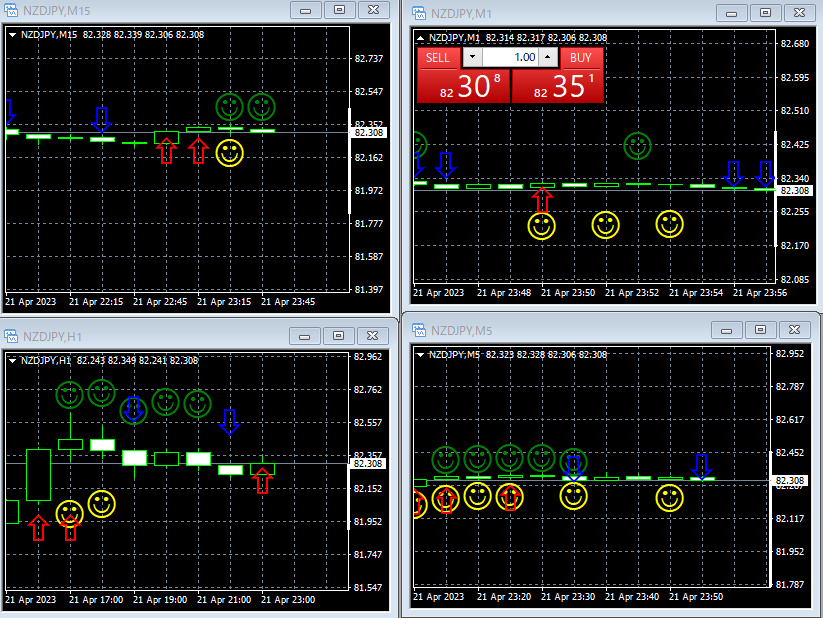Maximize the NZDJPY,M1 chart window
The width and height of the screenshot is (823, 618).
(x=765, y=13)
